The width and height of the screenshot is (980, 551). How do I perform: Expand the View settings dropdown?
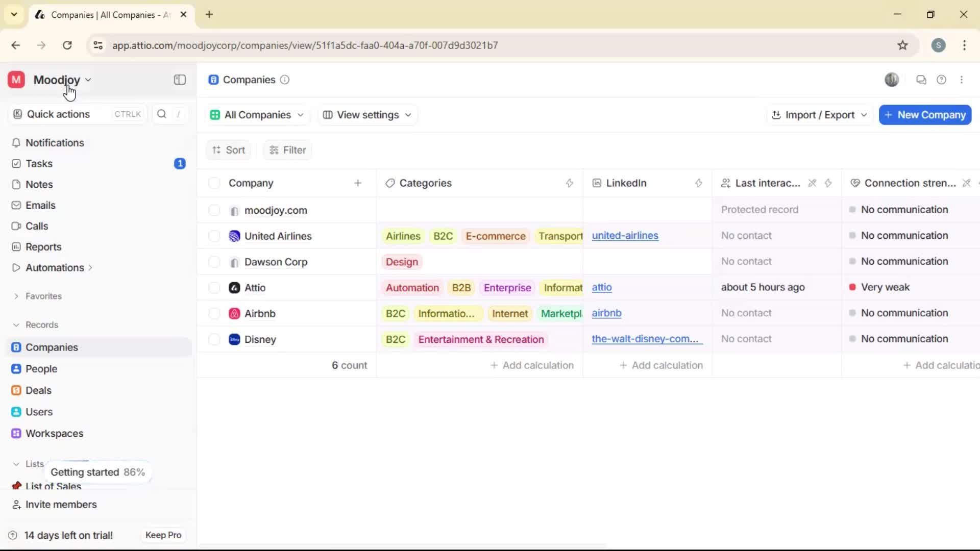[x=367, y=115]
